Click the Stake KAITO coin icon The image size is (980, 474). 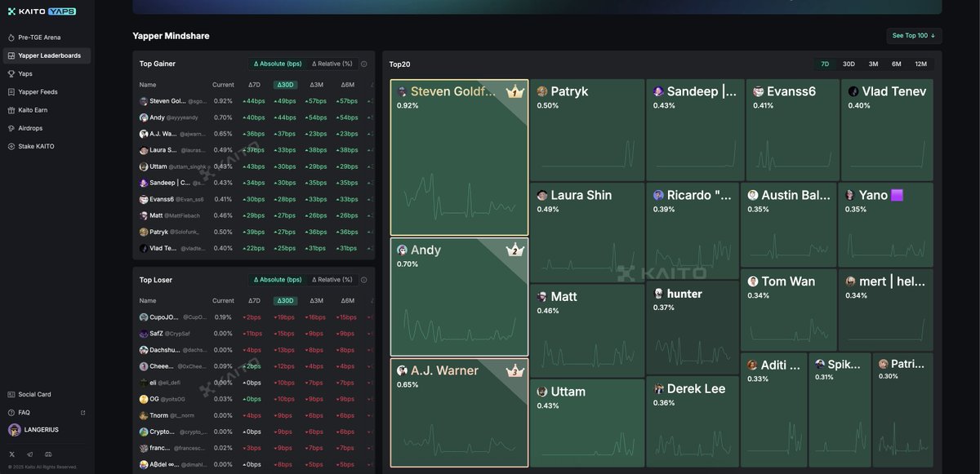click(x=11, y=146)
